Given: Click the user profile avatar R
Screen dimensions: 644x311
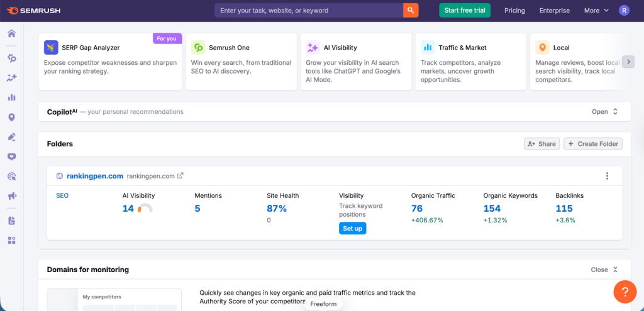Looking at the screenshot, I should coord(624,11).
